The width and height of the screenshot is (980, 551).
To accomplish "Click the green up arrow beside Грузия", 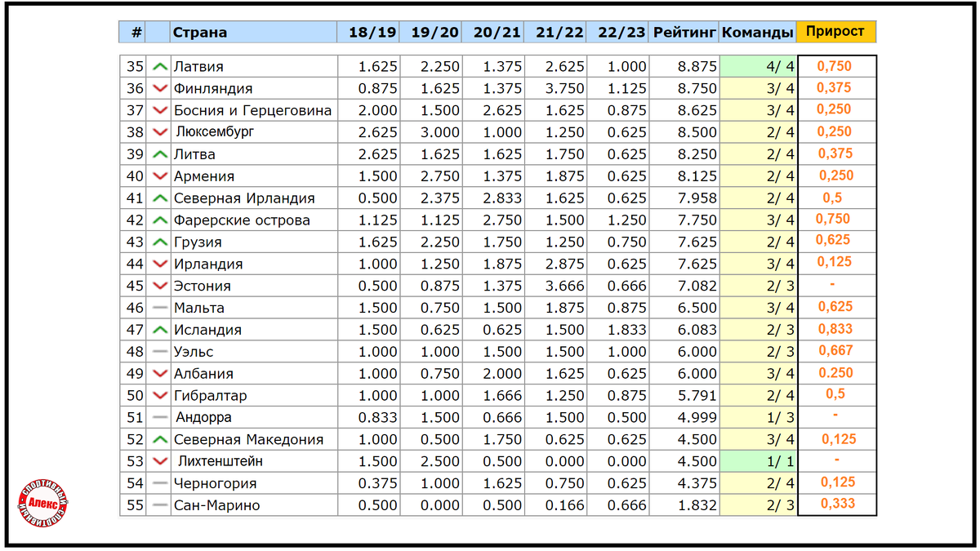I will pyautogui.click(x=160, y=242).
